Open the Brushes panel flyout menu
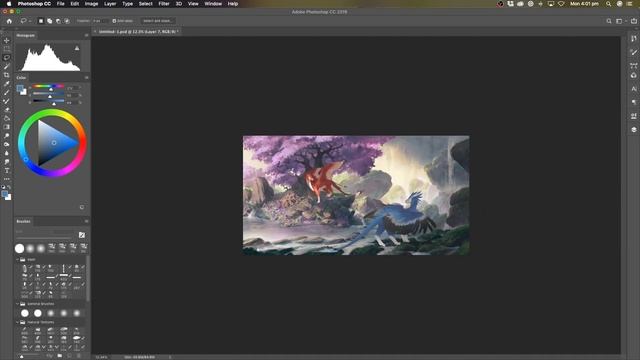 86,221
